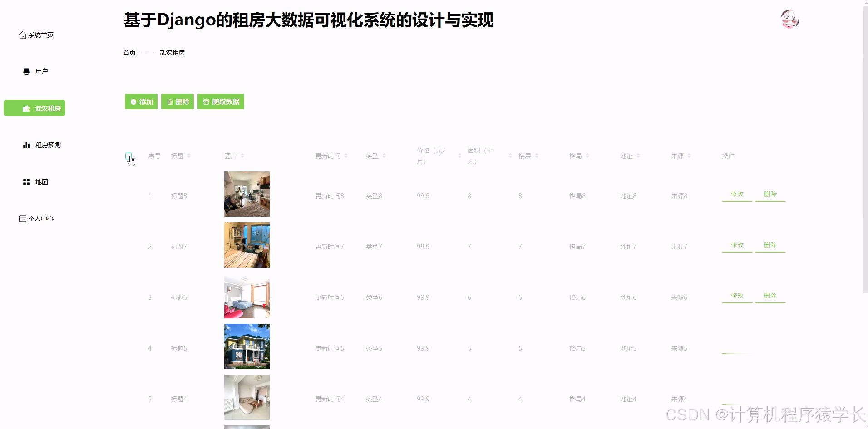Viewport: 868px width, 429px height.
Task: Click the user avatar in top right
Action: click(x=790, y=19)
